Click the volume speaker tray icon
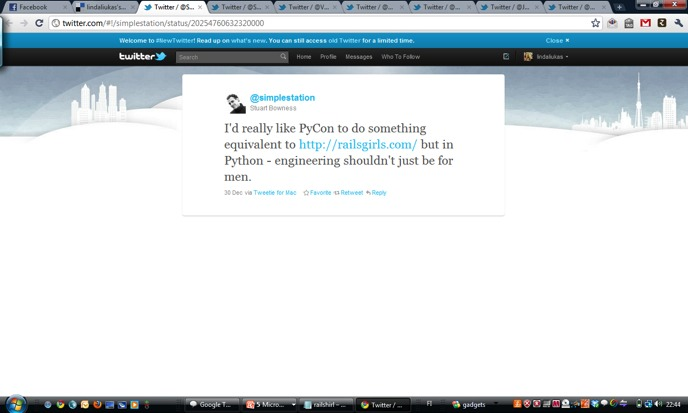 coord(658,404)
